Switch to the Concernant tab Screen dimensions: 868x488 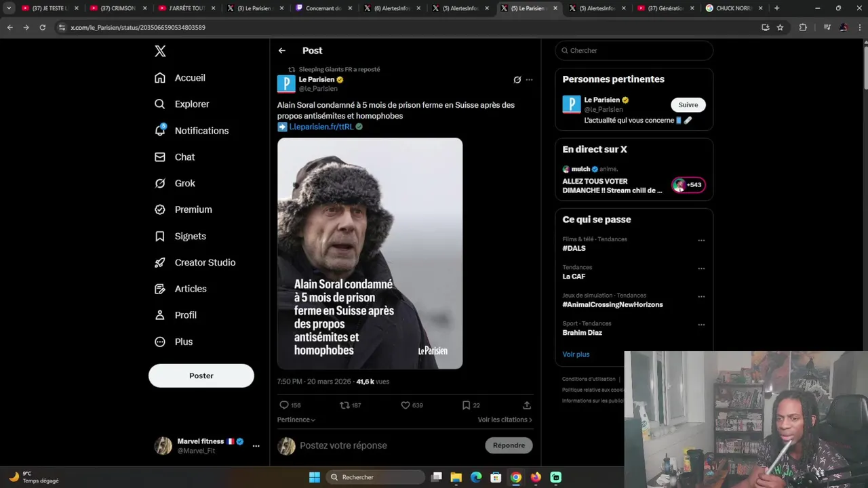(x=324, y=8)
